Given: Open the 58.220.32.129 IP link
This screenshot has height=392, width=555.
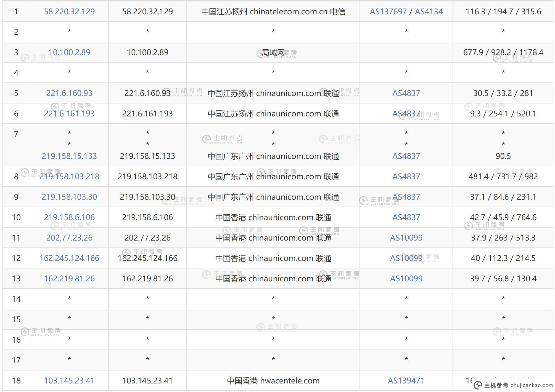Looking at the screenshot, I should pos(69,12).
